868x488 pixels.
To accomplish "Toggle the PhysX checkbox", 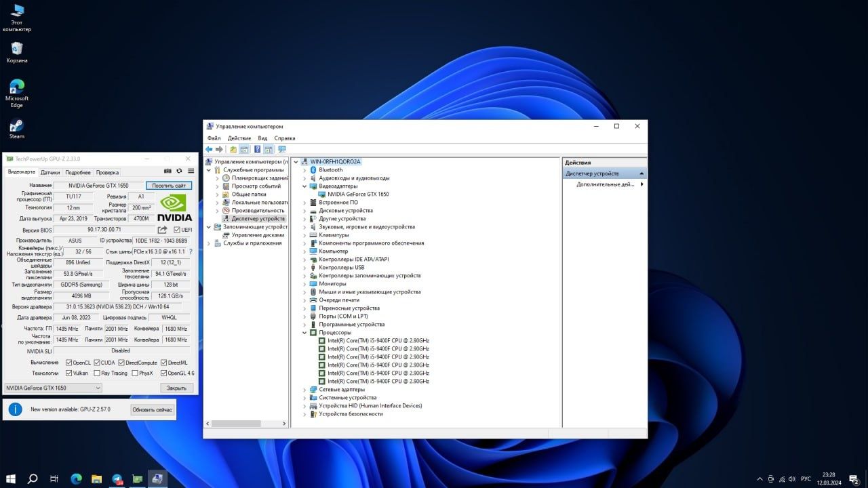I will pos(135,373).
